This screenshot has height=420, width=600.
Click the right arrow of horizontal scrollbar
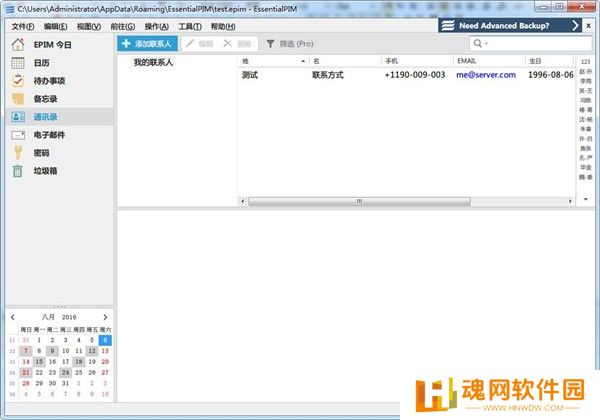point(570,201)
